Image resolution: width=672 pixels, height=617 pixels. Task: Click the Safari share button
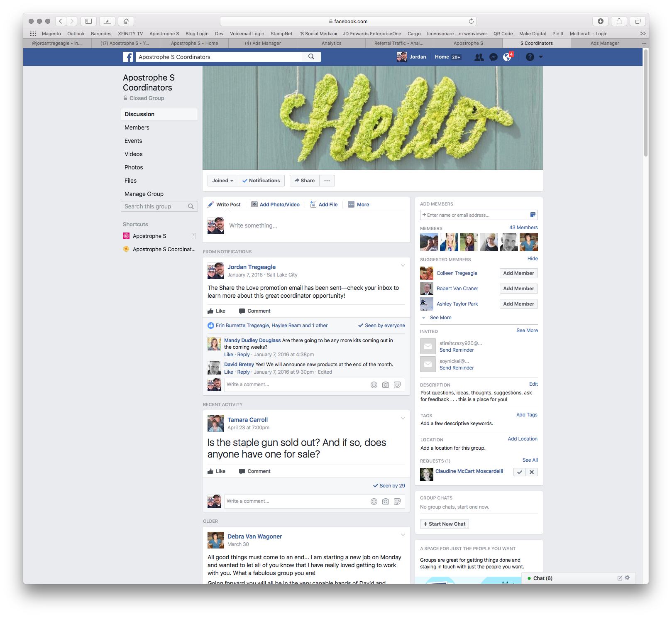(x=619, y=21)
